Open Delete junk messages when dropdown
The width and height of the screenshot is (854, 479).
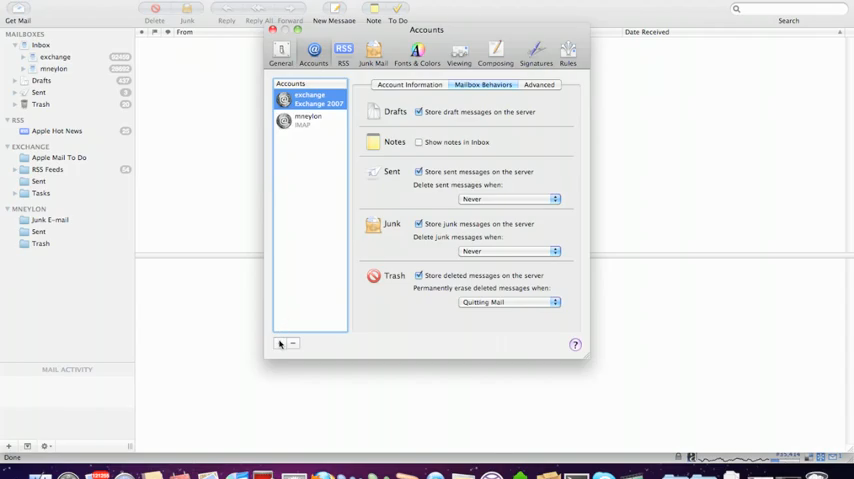tap(509, 251)
